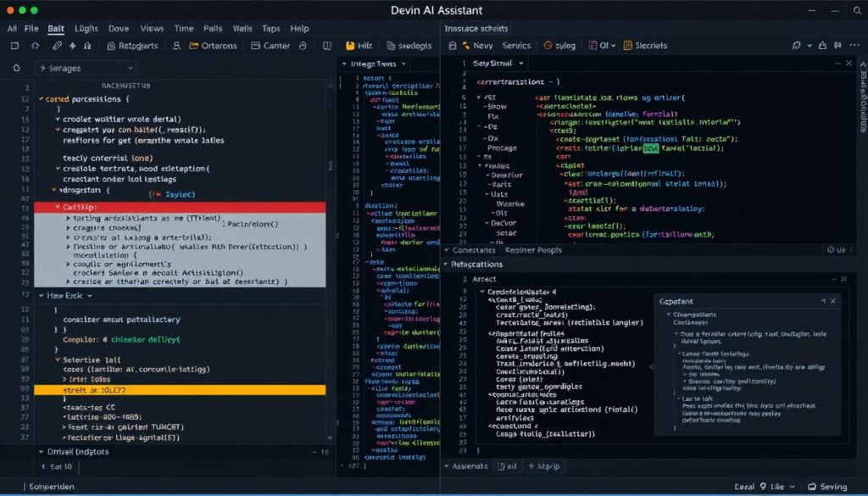Click the Gad button near Assienals
This screenshot has width=868, height=496.
507,466
